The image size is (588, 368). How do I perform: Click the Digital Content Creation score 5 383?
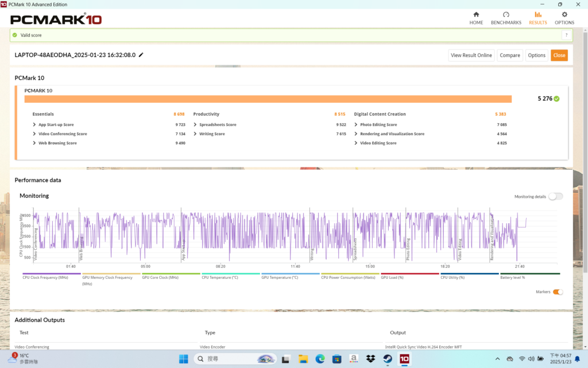(500, 114)
